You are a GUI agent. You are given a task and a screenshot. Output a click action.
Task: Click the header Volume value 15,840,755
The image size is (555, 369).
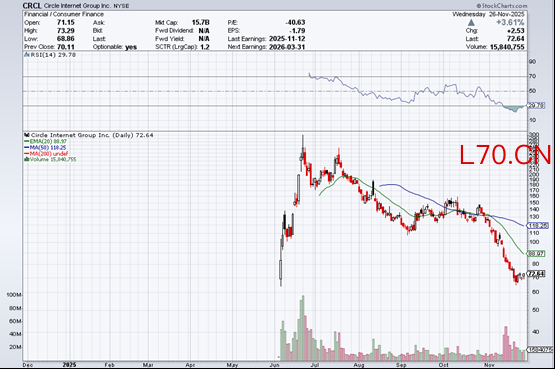507,47
